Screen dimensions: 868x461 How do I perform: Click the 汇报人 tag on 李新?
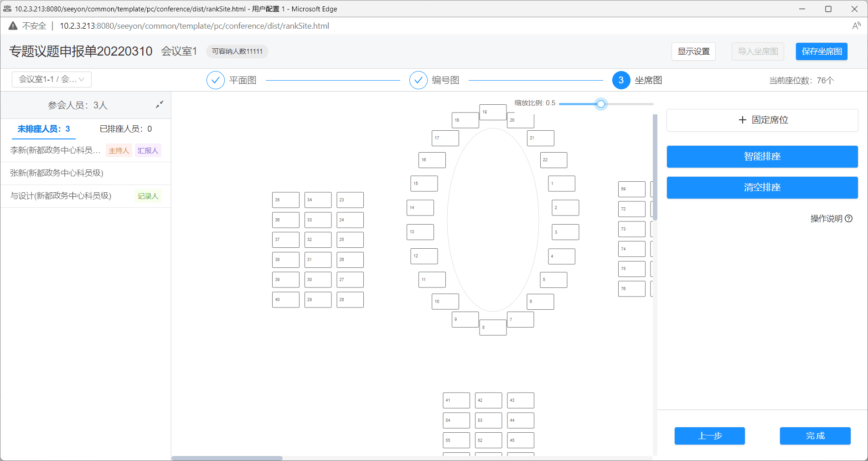coord(148,150)
